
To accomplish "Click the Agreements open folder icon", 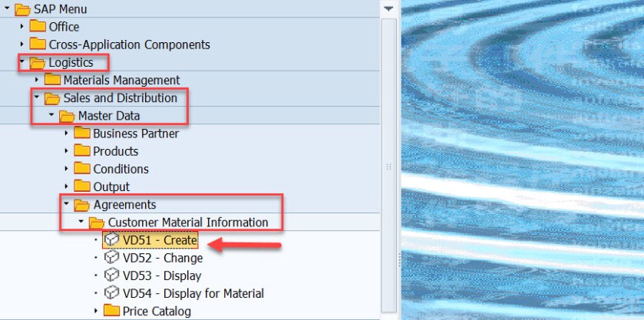I will coord(81,205).
